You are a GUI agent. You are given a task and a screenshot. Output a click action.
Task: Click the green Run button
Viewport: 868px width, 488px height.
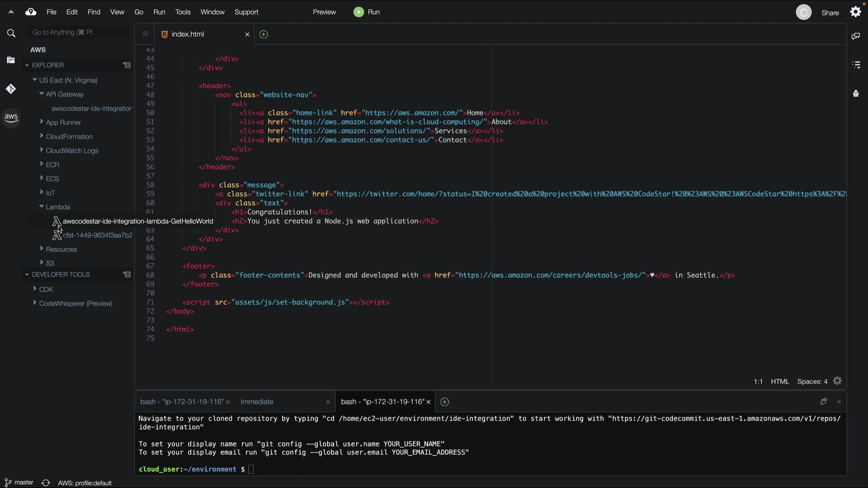367,12
